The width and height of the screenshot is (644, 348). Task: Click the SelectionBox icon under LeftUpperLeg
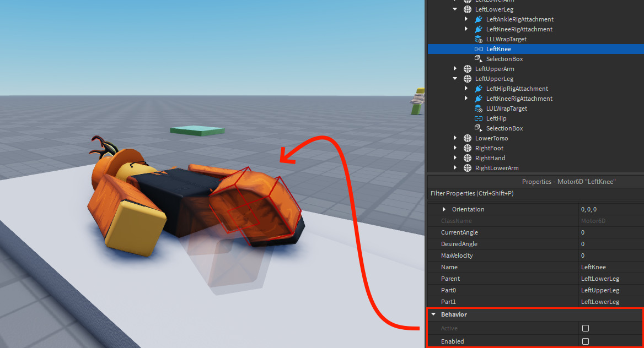pos(479,128)
